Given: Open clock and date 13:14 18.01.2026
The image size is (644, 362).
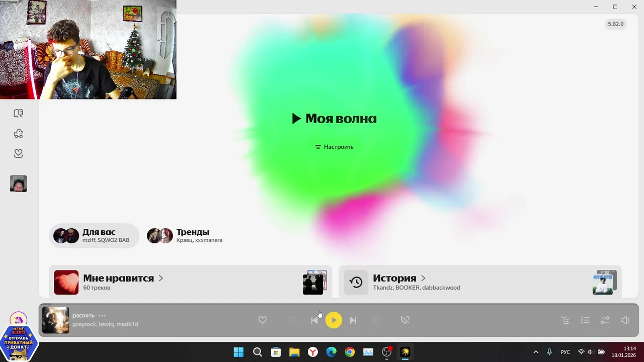Looking at the screenshot, I should coord(624,352).
